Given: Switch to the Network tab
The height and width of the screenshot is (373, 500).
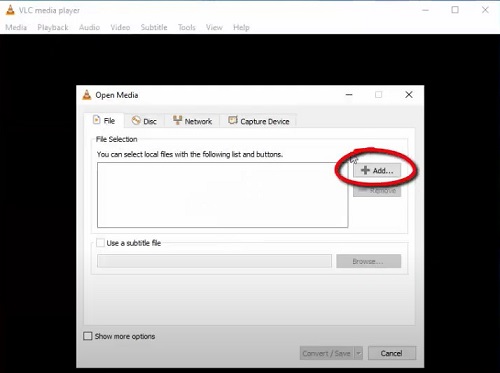Looking at the screenshot, I should click(192, 121).
